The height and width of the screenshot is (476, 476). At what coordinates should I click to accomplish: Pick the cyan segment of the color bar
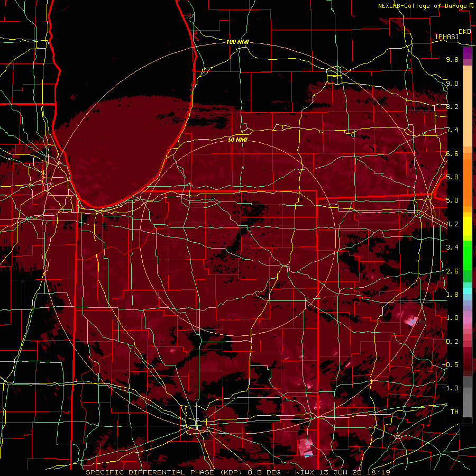467,290
